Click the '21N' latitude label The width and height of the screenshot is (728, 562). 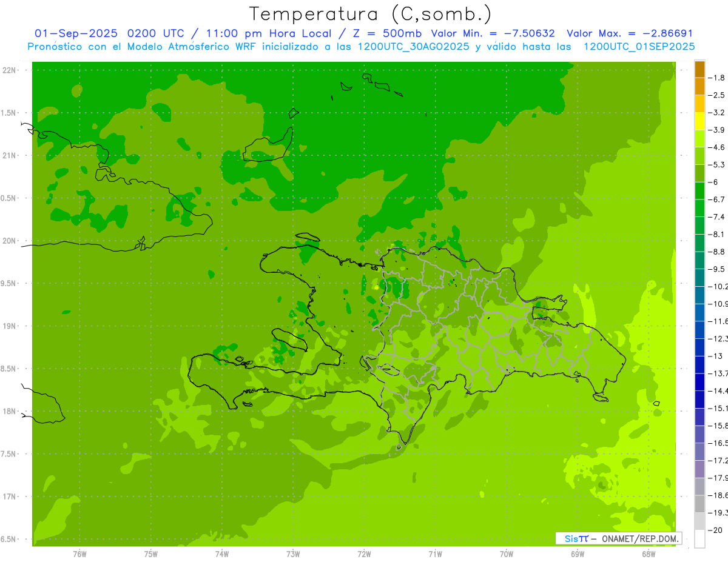(x=8, y=156)
